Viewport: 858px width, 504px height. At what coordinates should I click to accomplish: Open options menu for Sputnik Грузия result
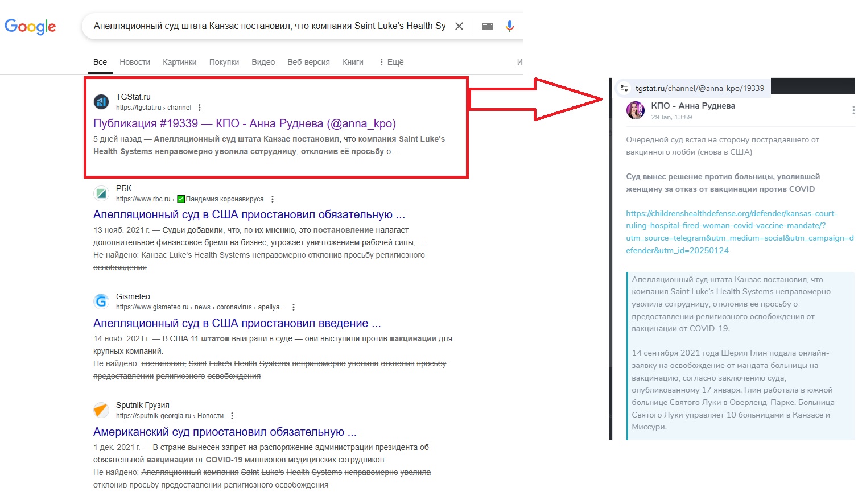(232, 416)
